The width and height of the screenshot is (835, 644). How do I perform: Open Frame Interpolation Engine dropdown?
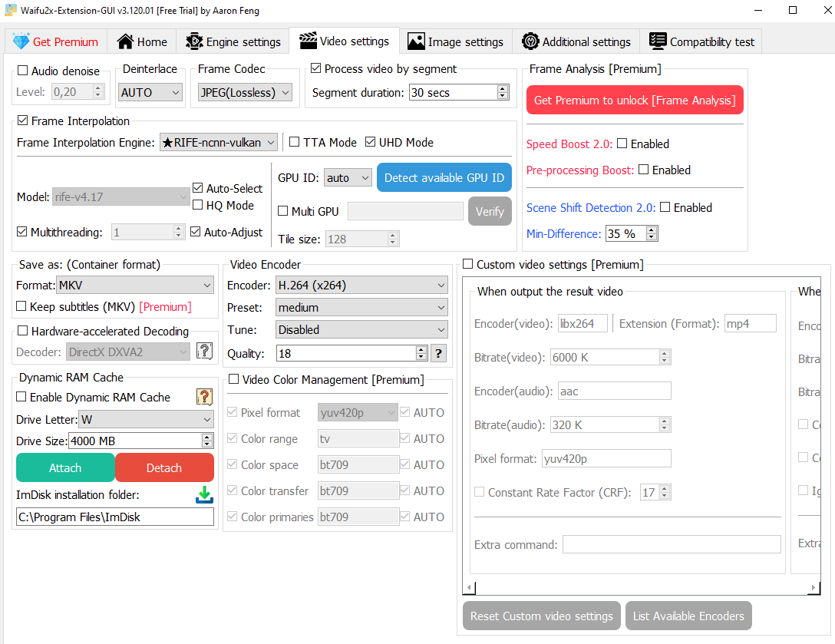218,142
